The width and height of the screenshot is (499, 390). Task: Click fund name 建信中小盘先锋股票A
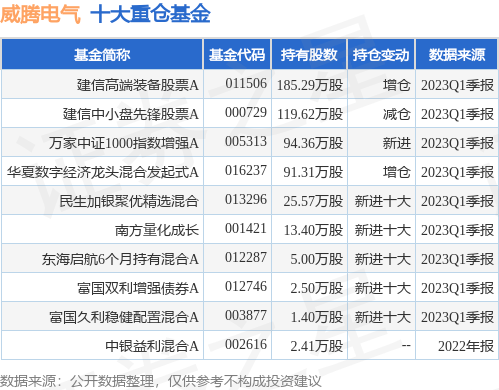pos(131,114)
